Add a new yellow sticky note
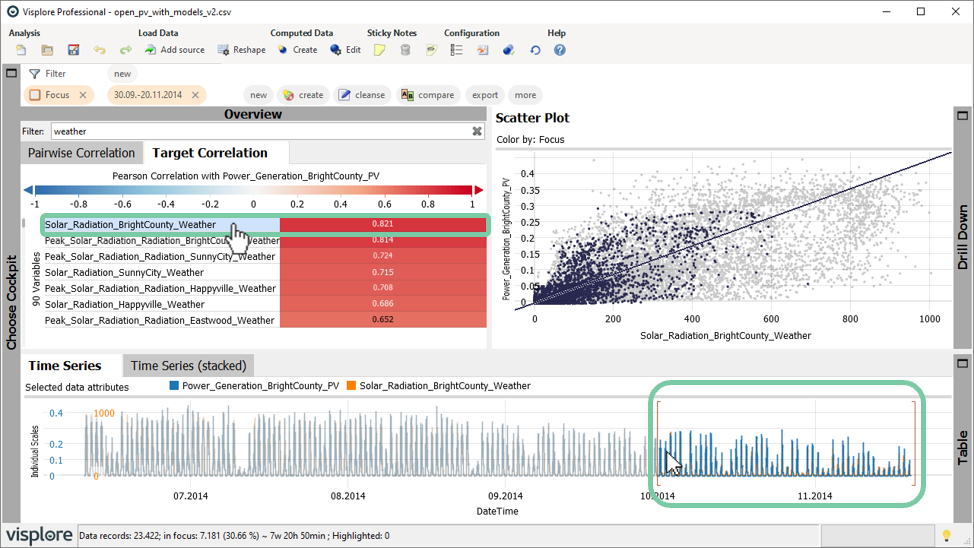This screenshot has width=974, height=548. click(380, 50)
